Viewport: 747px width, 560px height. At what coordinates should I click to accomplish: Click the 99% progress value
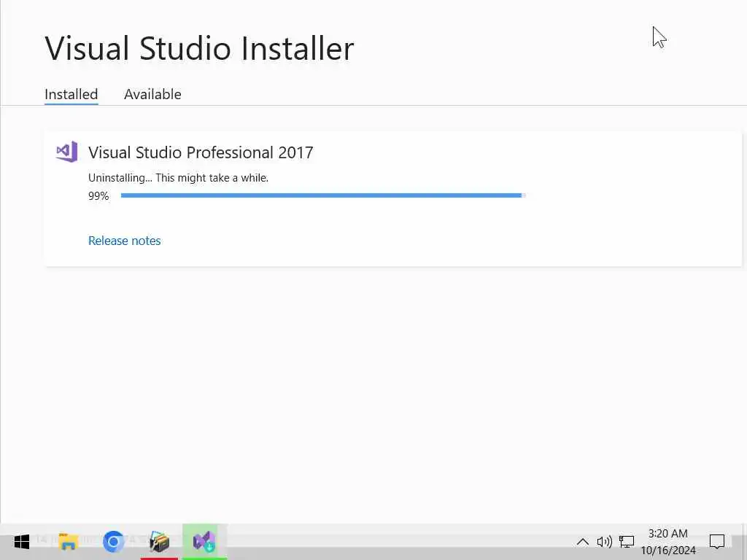point(98,196)
